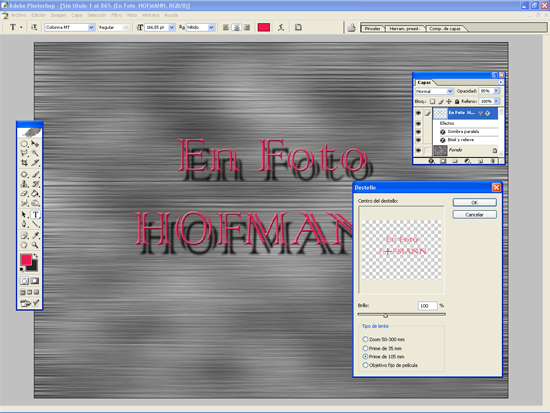Select the Crop tool in toolbox
This screenshot has width=550, height=413.
point(24,162)
